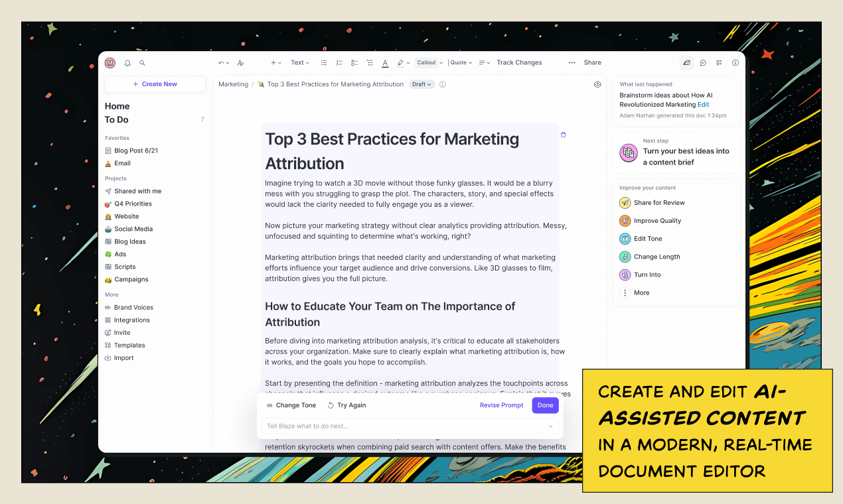Toggle the AI assistant side panel icon
843x504 pixels.
point(686,63)
